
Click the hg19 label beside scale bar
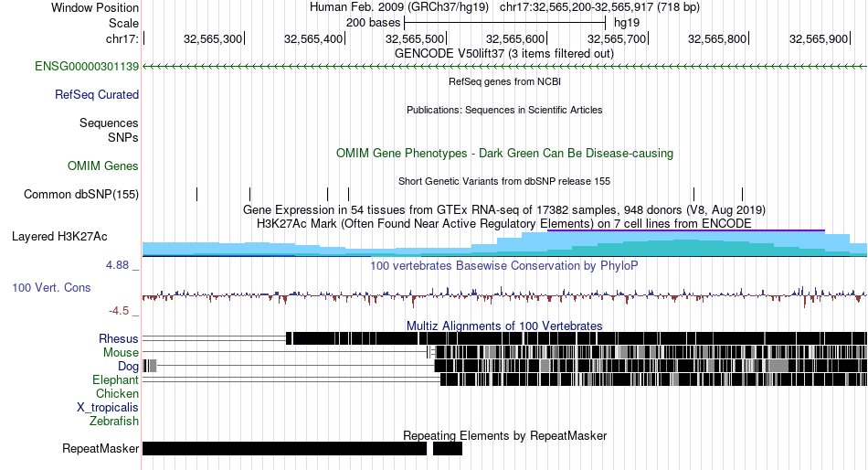627,23
